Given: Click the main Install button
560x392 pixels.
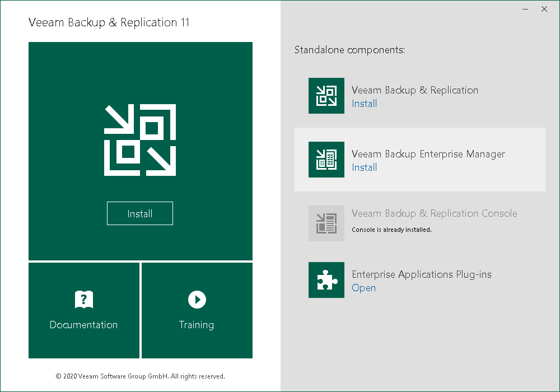Looking at the screenshot, I should click(140, 213).
